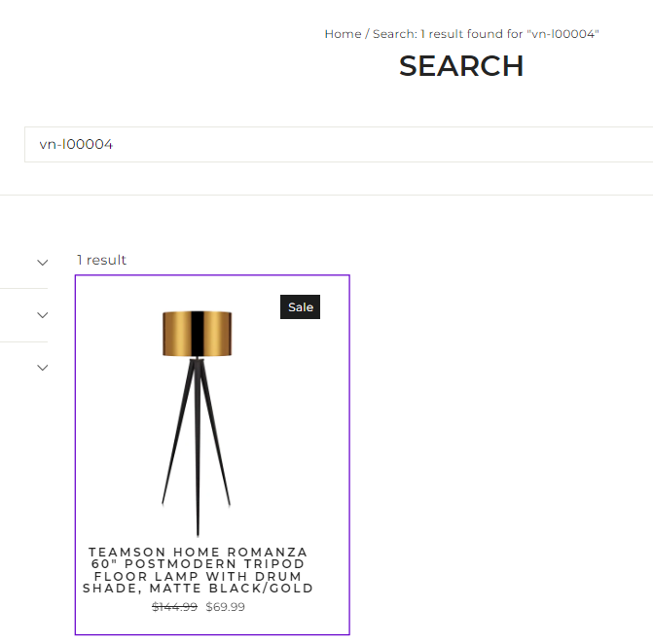Click the lamp's black tripod legs
This screenshot has height=644, width=653.
(197, 446)
